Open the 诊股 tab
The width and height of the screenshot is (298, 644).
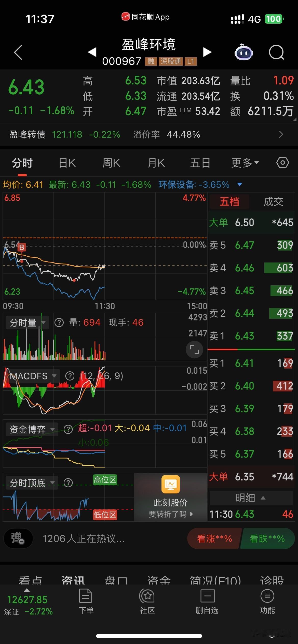(x=272, y=580)
